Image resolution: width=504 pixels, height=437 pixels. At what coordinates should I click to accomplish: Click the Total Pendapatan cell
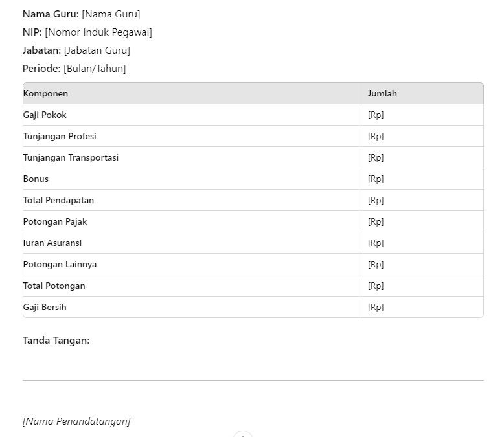click(191, 200)
